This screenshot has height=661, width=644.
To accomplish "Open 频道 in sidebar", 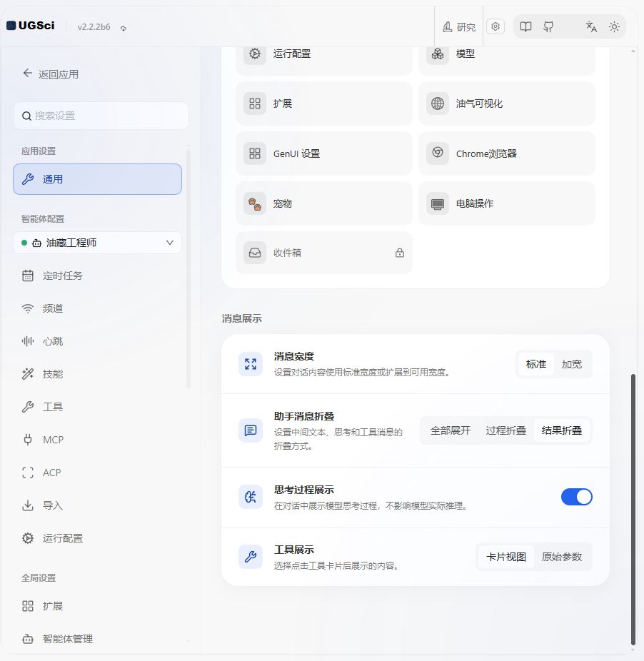I will click(x=97, y=308).
